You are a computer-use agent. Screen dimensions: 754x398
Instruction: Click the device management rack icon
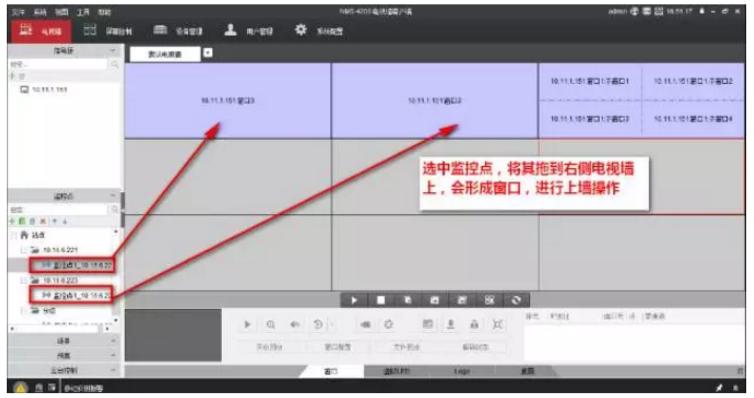point(160,30)
